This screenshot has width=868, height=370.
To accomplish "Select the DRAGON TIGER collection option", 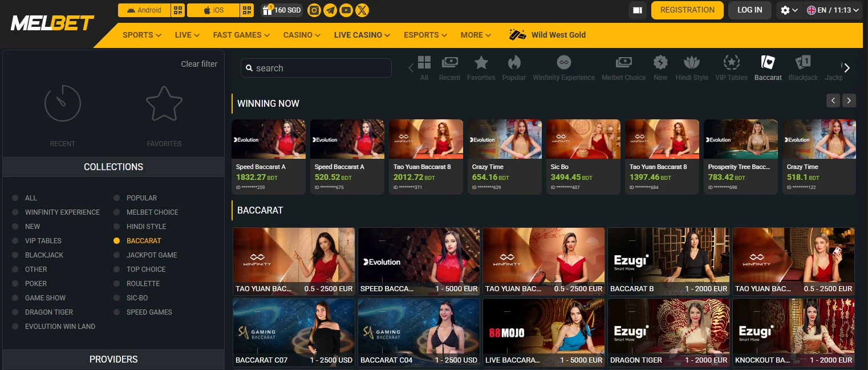I will click(x=43, y=312).
